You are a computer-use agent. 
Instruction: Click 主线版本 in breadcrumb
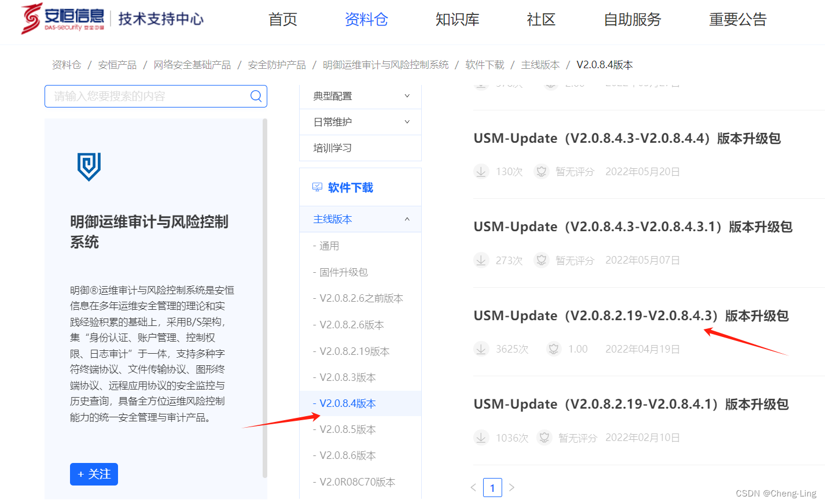tap(540, 65)
